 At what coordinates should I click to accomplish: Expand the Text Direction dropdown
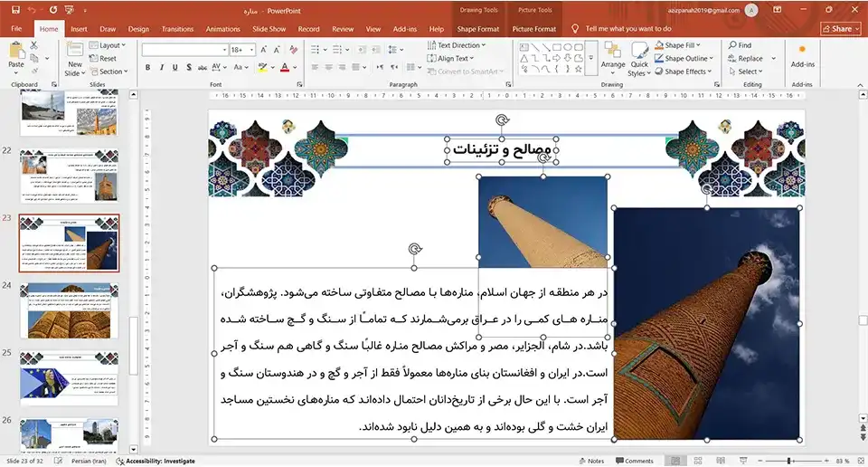(x=457, y=45)
